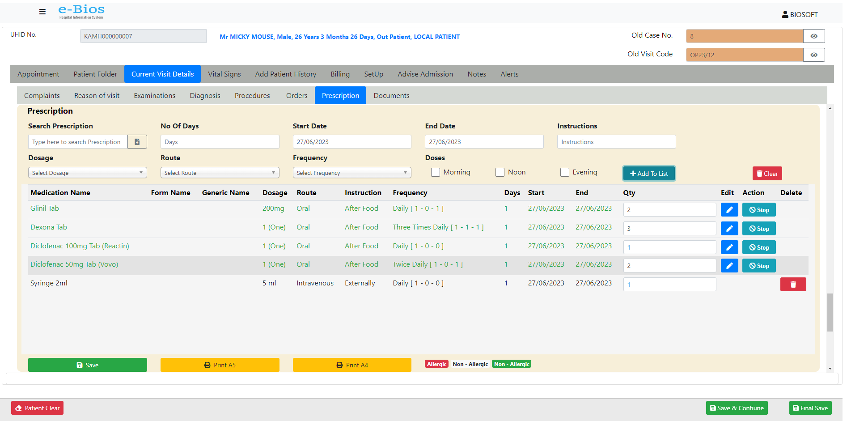Stop Diclofenac 50mg Tab (Vovo)

759,266
